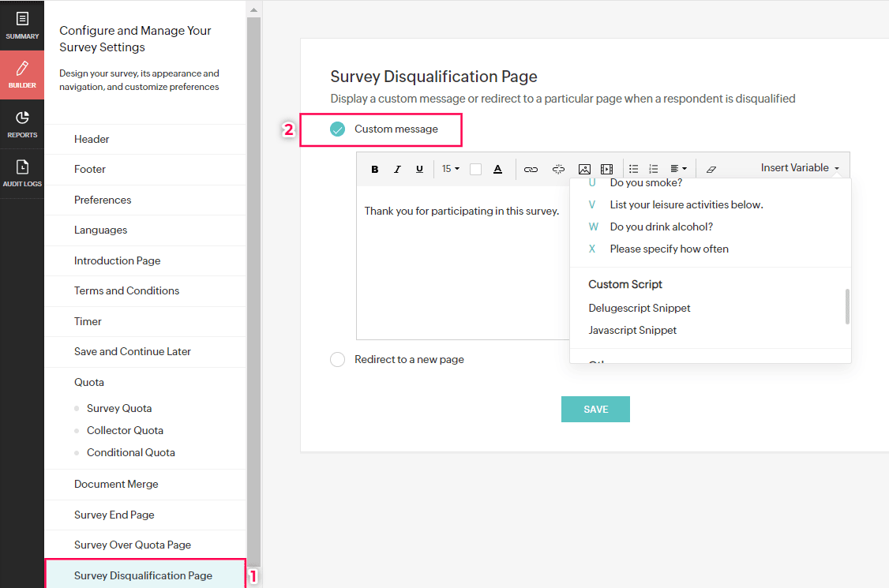Insert a hyperlink with link icon
Image resolution: width=889 pixels, height=588 pixels.
531,169
